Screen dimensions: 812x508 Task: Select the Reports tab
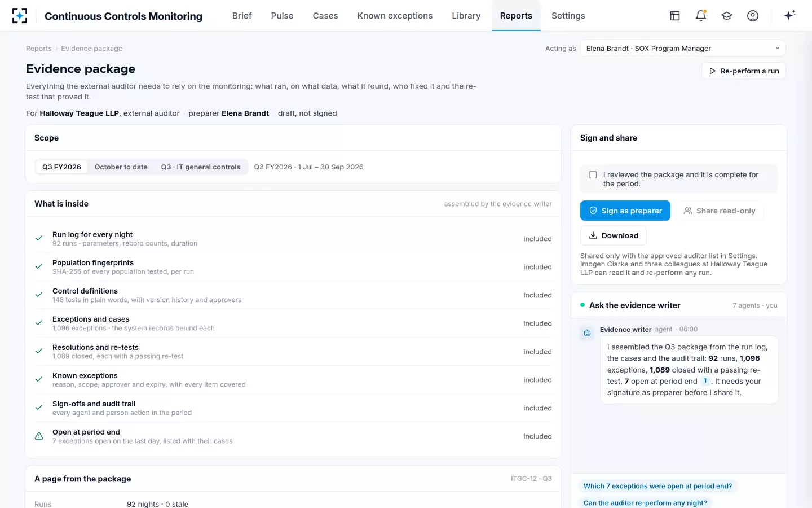(516, 16)
